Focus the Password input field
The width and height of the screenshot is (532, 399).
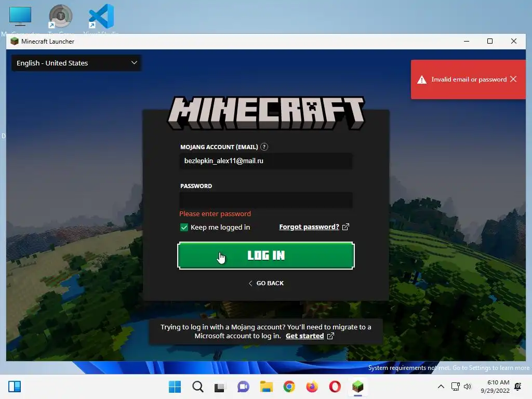(265, 200)
